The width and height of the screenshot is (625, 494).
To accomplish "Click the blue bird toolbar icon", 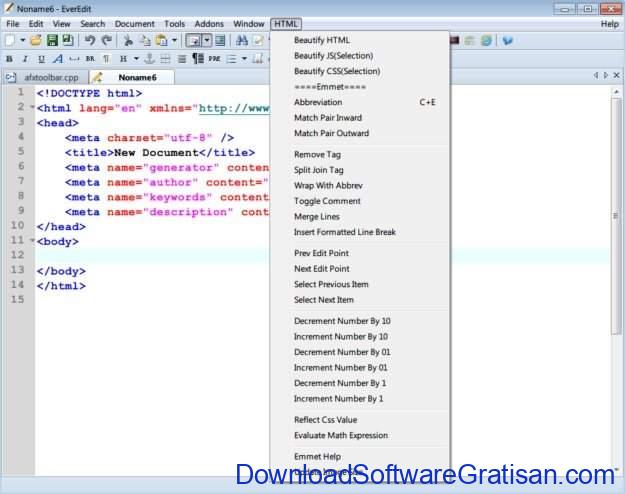I will (507, 40).
